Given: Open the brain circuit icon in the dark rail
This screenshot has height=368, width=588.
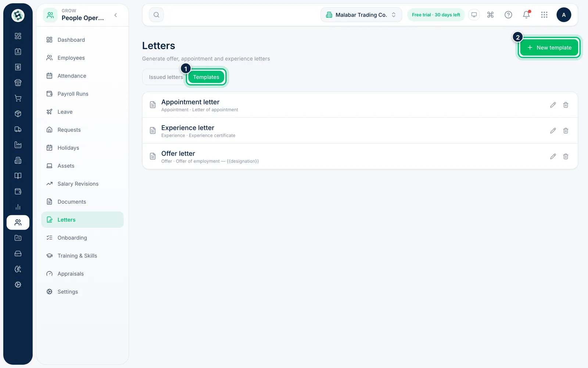Looking at the screenshot, I should pos(18,269).
